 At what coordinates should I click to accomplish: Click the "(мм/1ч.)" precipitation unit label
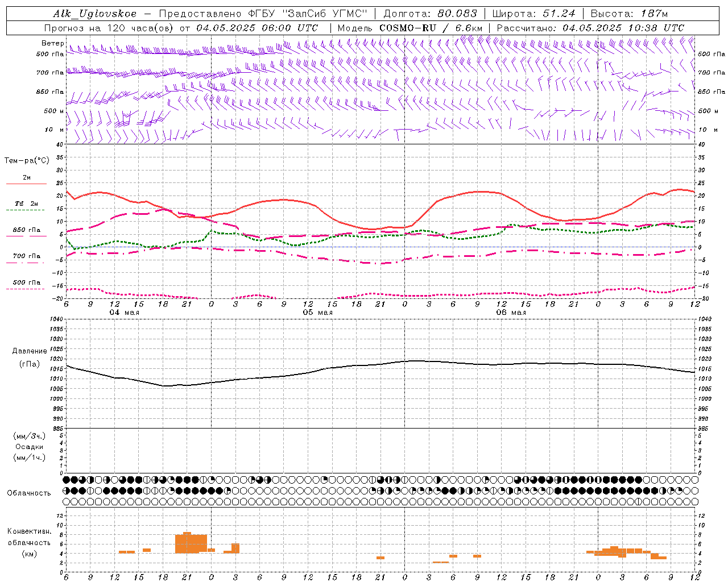pyautogui.click(x=30, y=458)
